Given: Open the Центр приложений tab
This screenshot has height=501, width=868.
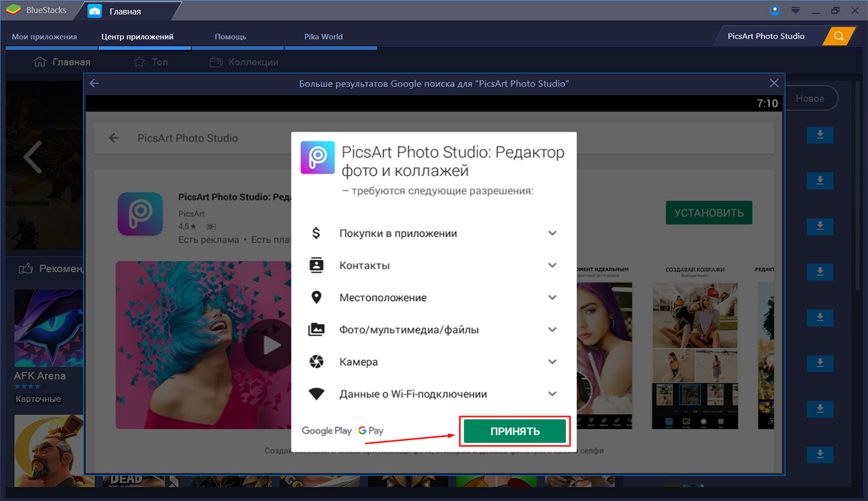Looking at the screenshot, I should click(138, 37).
